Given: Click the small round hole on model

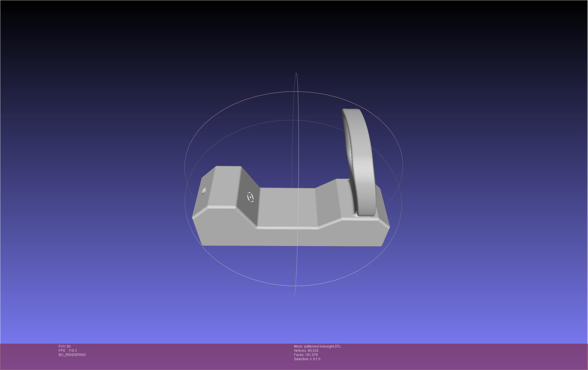Looking at the screenshot, I should tap(204, 191).
